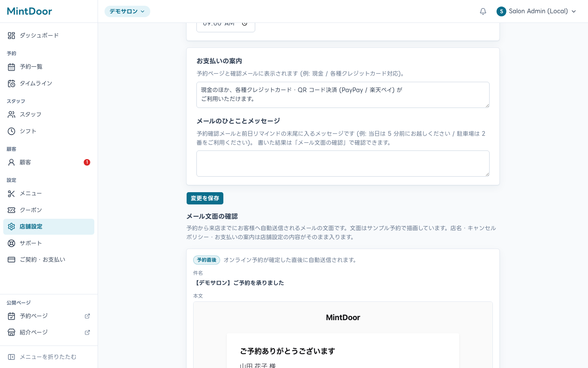This screenshot has width=588, height=368.
Task: Click the Salon Admin avatar icon
Action: click(501, 11)
